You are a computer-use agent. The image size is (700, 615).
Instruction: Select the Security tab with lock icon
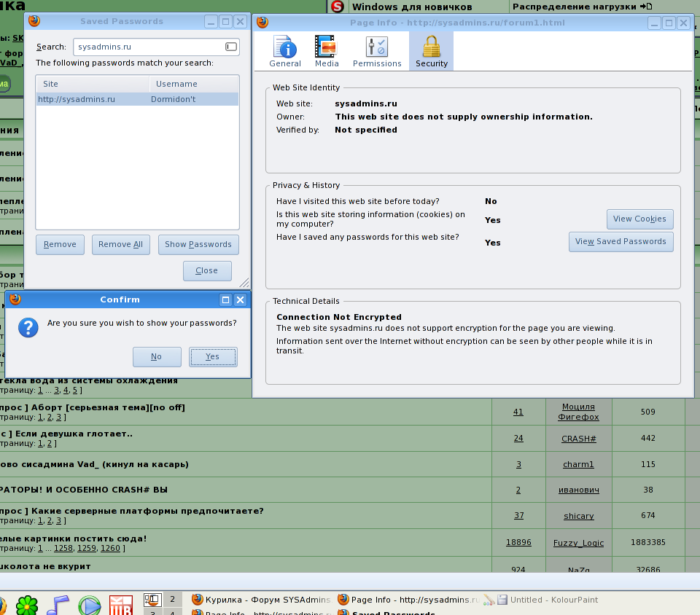pos(431,52)
